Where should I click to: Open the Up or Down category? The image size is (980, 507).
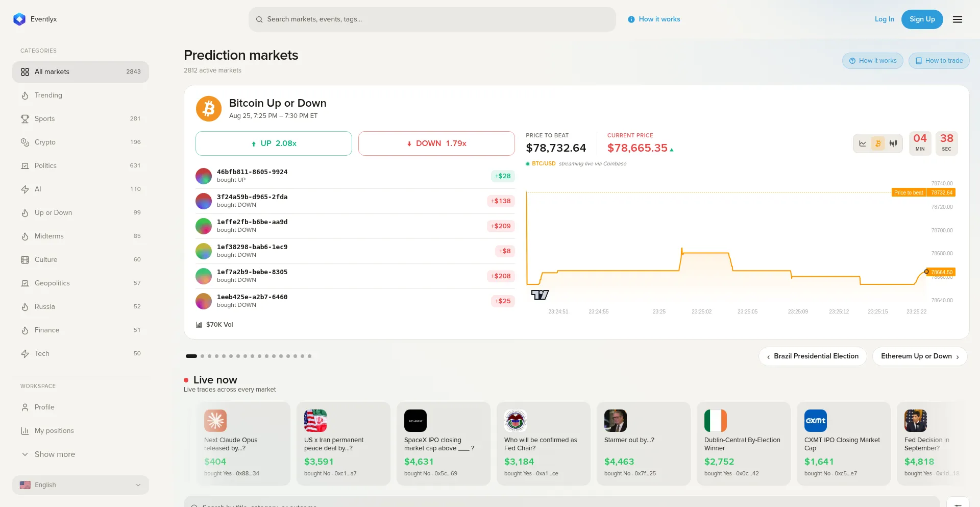coord(81,213)
